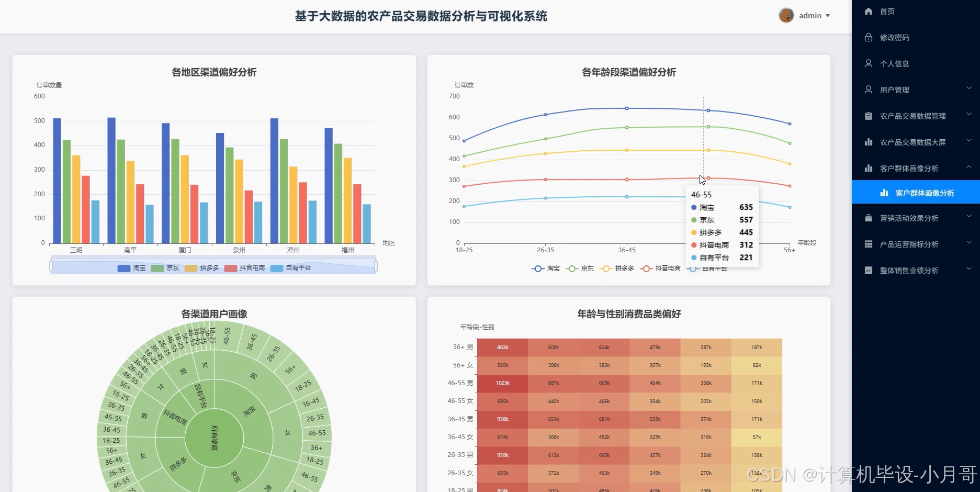The image size is (980, 492).
Task: Toggle the 拼多多 legend in the 各地区渠道偏好分析 bar chart
Action: click(201, 268)
